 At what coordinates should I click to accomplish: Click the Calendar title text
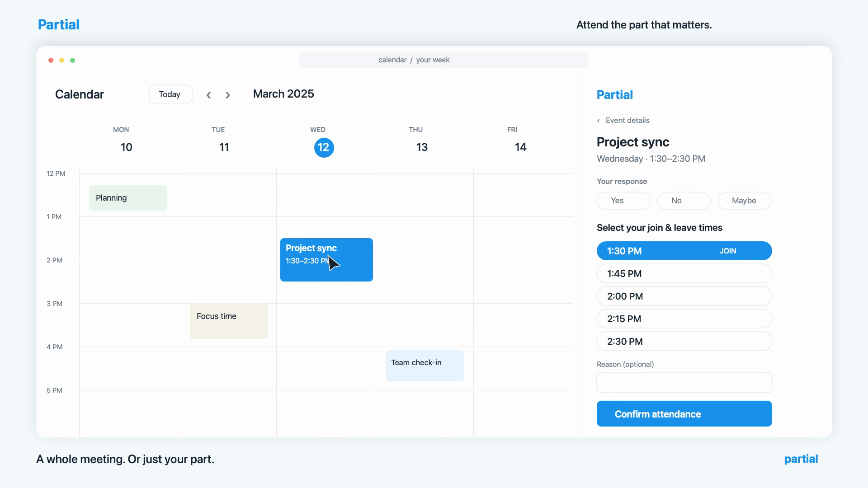[x=80, y=94]
